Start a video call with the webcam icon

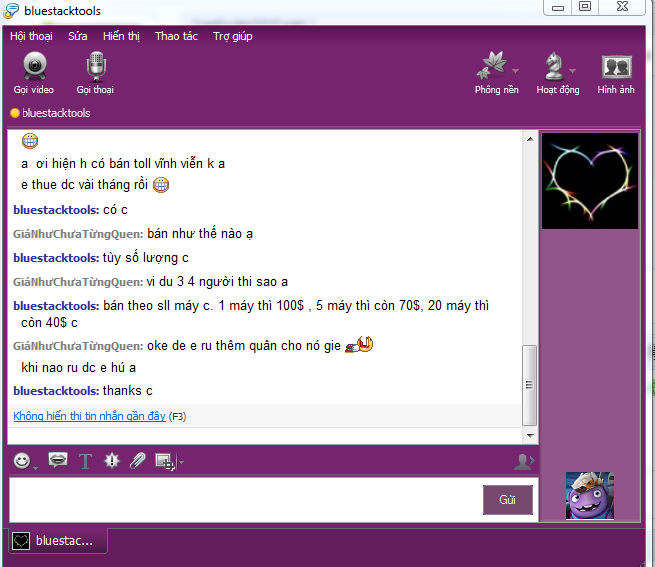[x=34, y=66]
